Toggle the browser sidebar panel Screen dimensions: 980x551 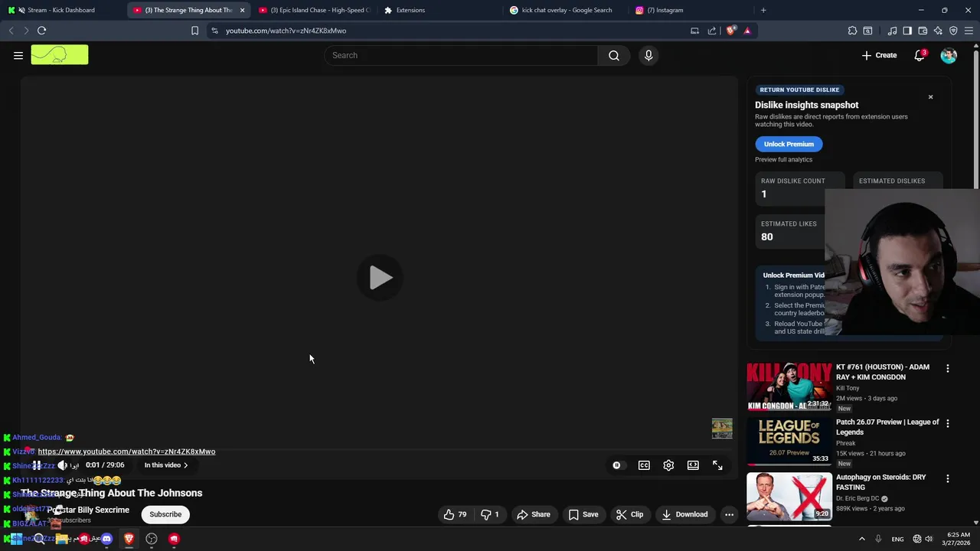coord(907,31)
